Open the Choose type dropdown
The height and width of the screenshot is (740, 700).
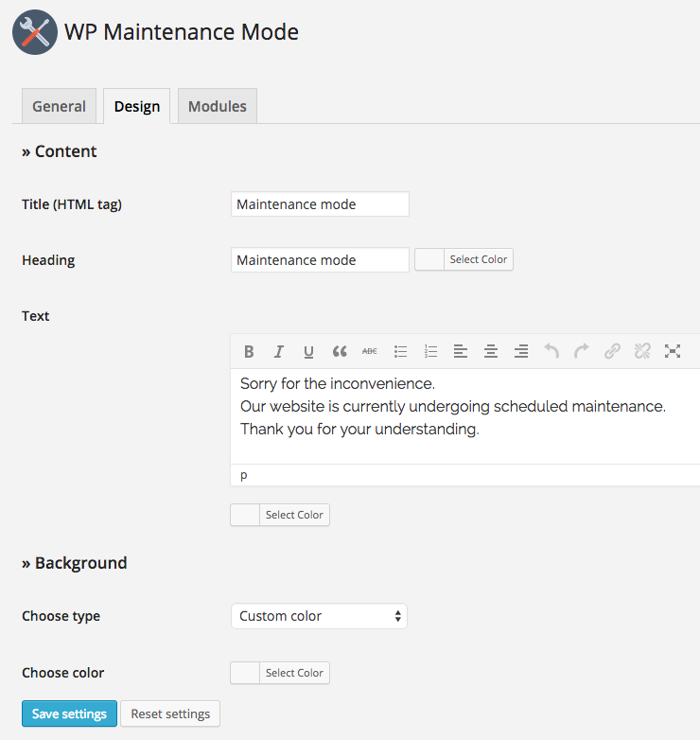(320, 616)
